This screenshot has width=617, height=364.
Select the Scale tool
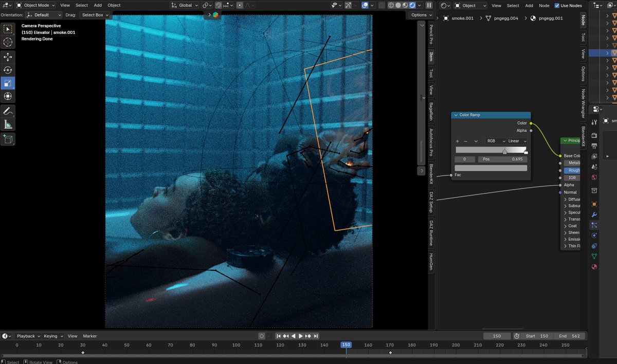click(8, 83)
